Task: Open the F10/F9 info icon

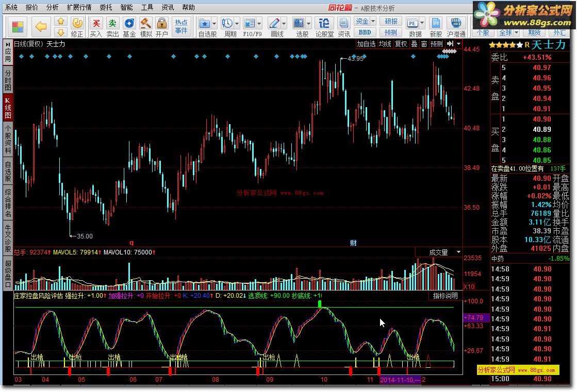Action: pyautogui.click(x=250, y=24)
